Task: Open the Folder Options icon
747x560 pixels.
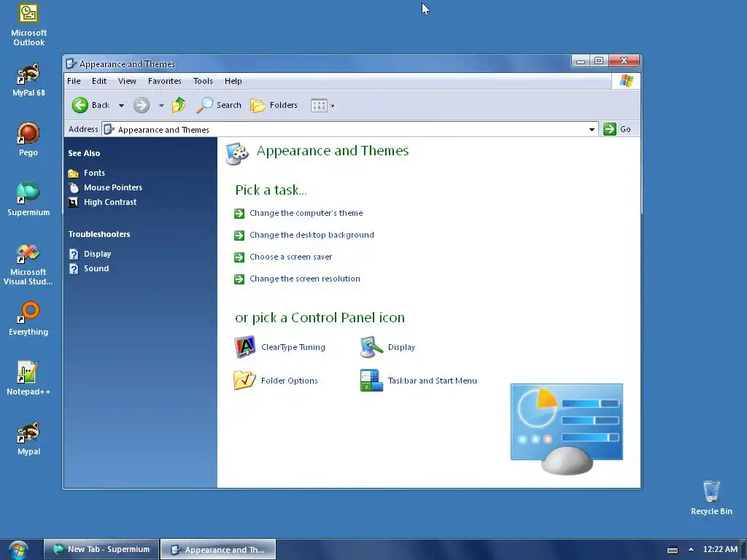Action: click(x=276, y=381)
